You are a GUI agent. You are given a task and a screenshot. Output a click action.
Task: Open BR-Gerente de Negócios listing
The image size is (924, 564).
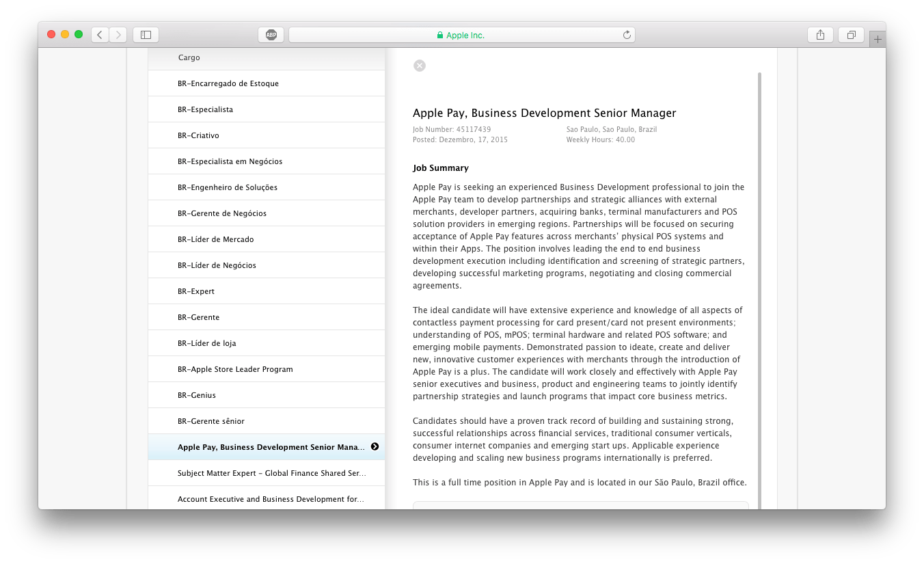tap(267, 213)
